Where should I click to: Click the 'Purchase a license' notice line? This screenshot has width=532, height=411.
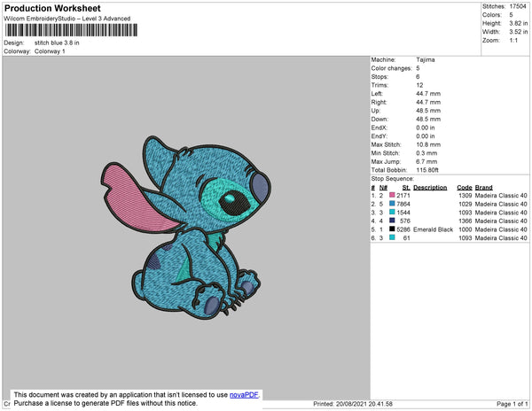click(x=106, y=403)
